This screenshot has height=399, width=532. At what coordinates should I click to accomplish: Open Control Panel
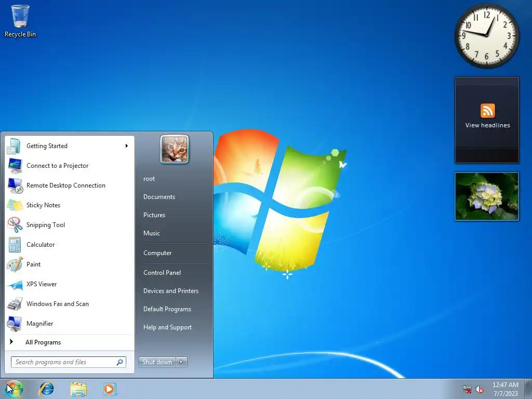(162, 273)
